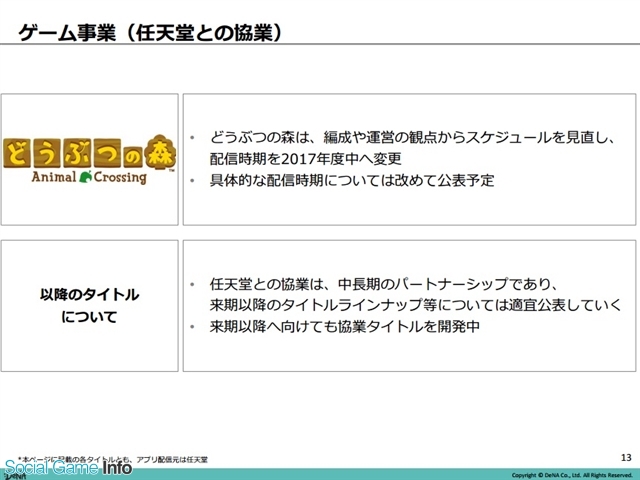This screenshot has width=640, height=480.
Task: Click the page number 13
Action: pyautogui.click(x=626, y=458)
